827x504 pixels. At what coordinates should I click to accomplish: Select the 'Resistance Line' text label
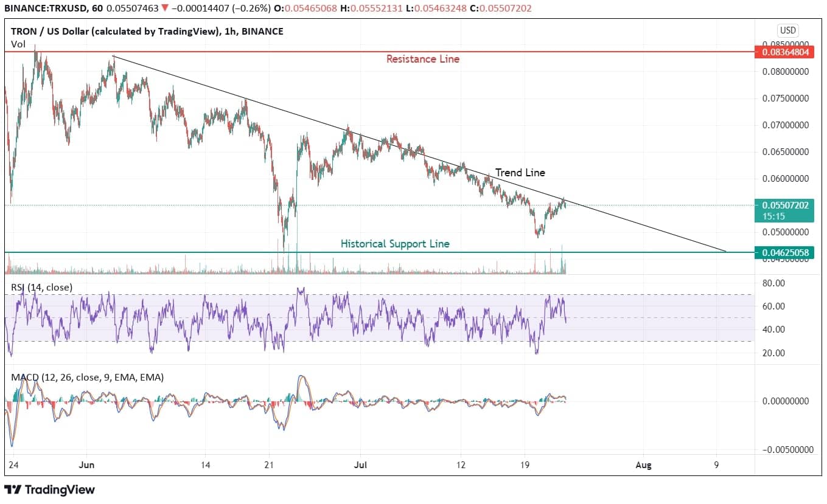pyautogui.click(x=423, y=59)
